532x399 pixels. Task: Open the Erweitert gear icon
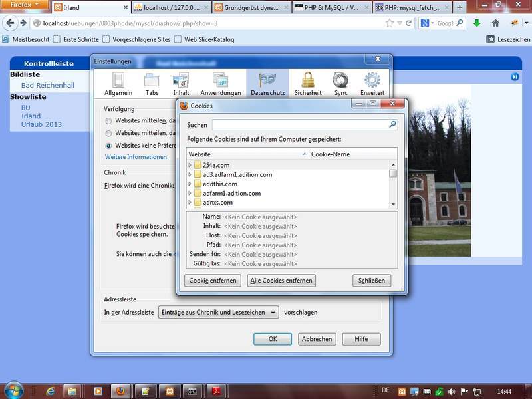[x=372, y=81]
